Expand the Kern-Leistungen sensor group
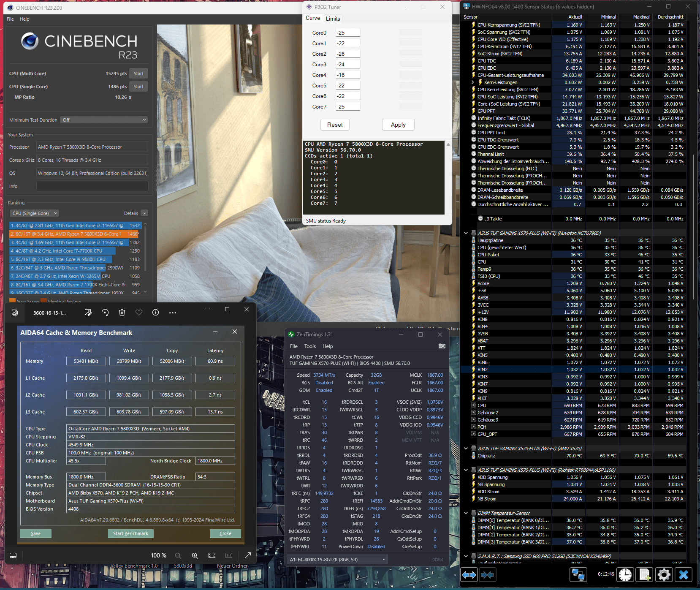 click(473, 82)
